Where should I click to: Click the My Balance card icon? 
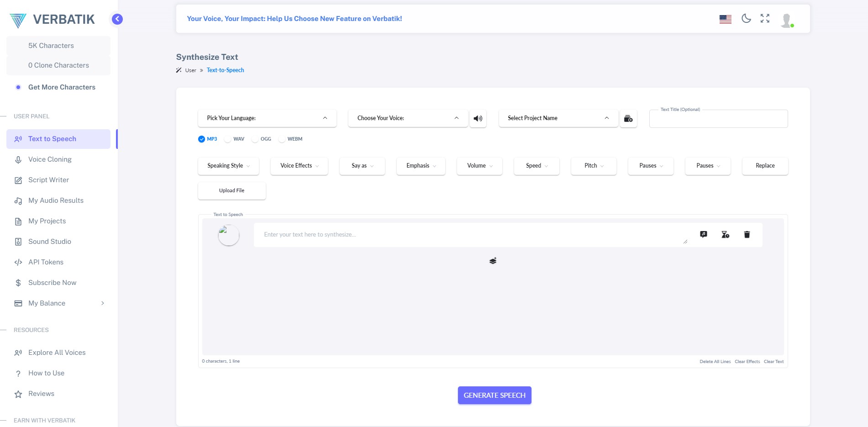click(18, 304)
